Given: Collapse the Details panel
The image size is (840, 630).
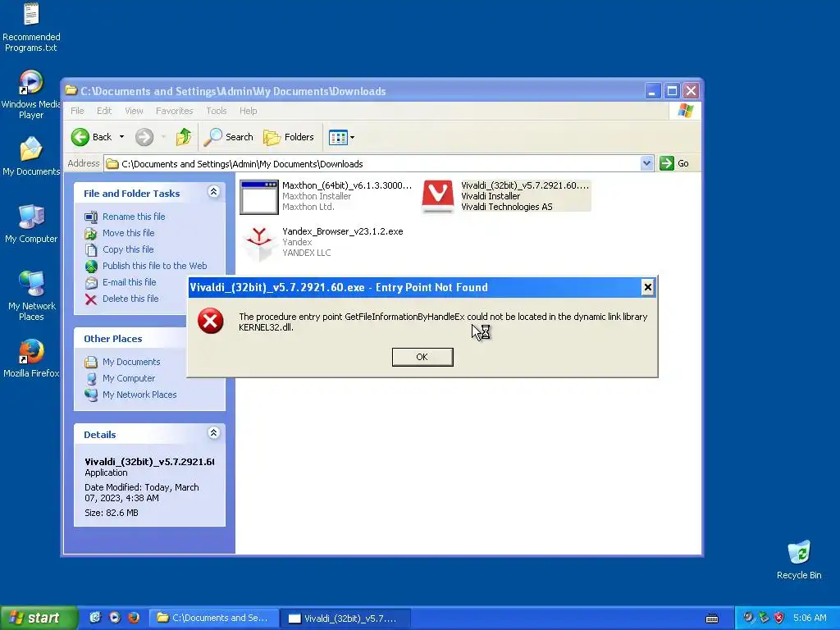Looking at the screenshot, I should click(213, 433).
